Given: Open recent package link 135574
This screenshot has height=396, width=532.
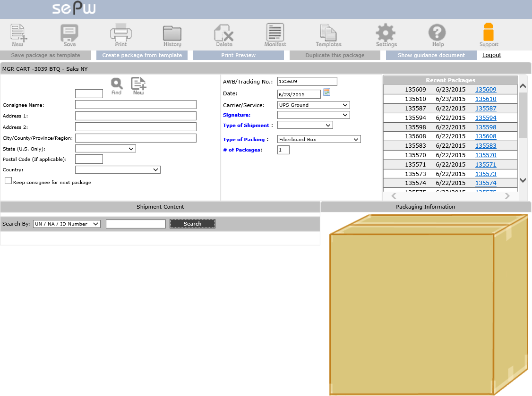Looking at the screenshot, I should tap(486, 183).
